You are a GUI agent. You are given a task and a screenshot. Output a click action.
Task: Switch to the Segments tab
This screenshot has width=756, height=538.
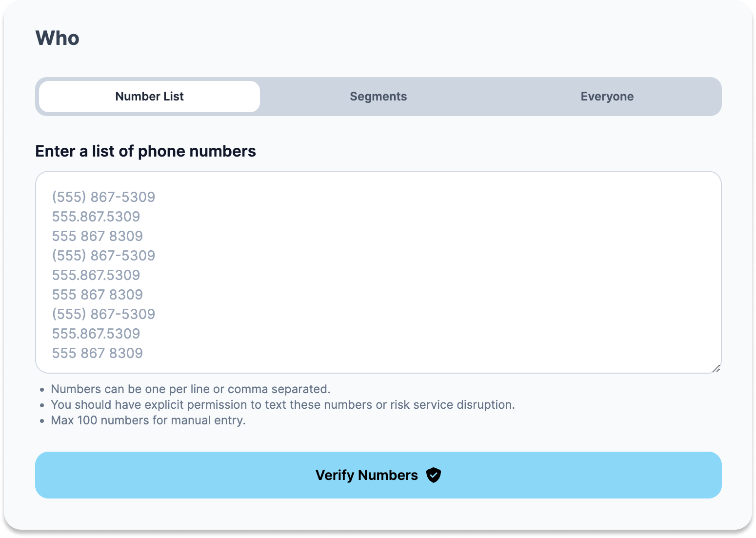click(x=378, y=97)
